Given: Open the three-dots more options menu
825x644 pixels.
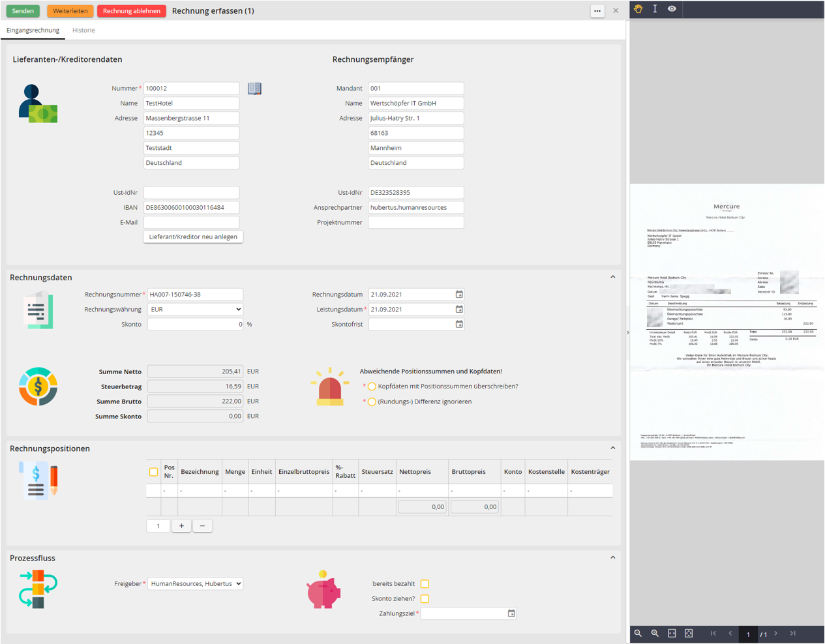Looking at the screenshot, I should pyautogui.click(x=597, y=11).
